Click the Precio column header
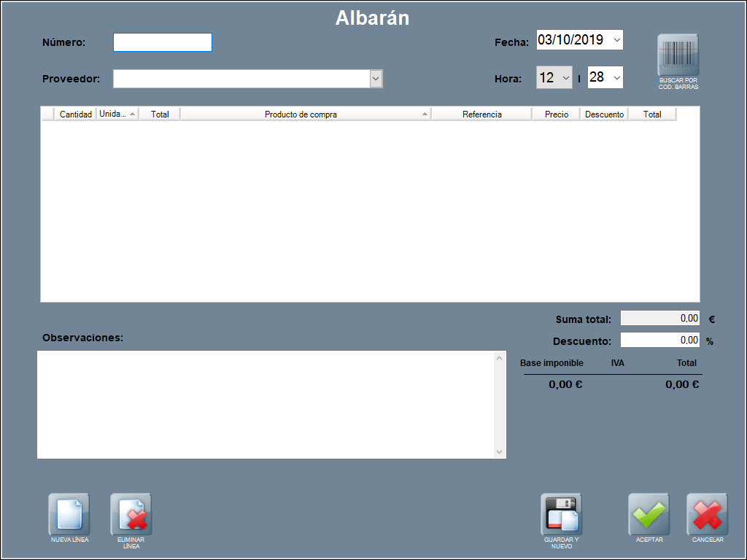The width and height of the screenshot is (747, 560). [x=556, y=114]
